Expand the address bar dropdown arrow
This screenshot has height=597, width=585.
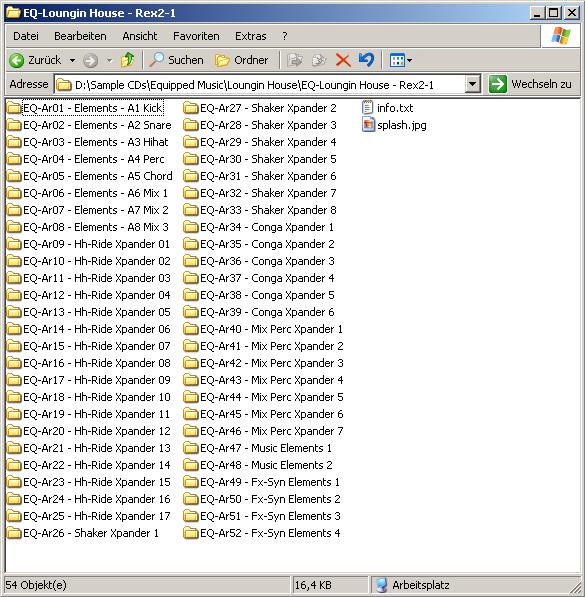click(x=472, y=84)
